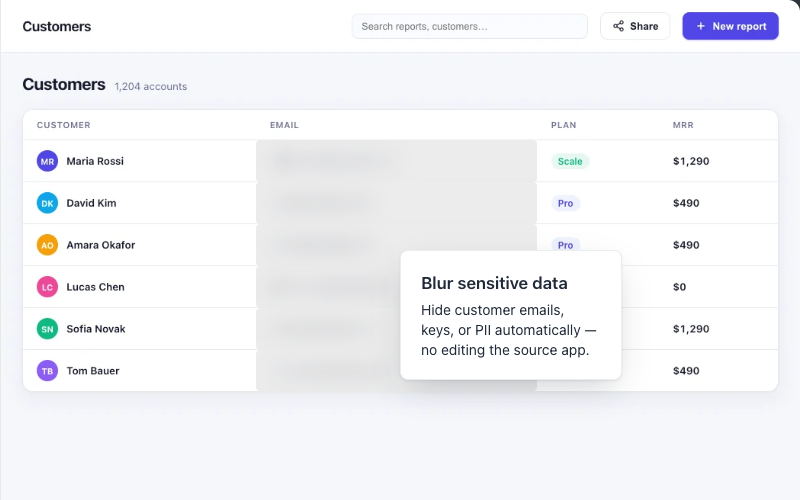Create a New report

click(730, 26)
